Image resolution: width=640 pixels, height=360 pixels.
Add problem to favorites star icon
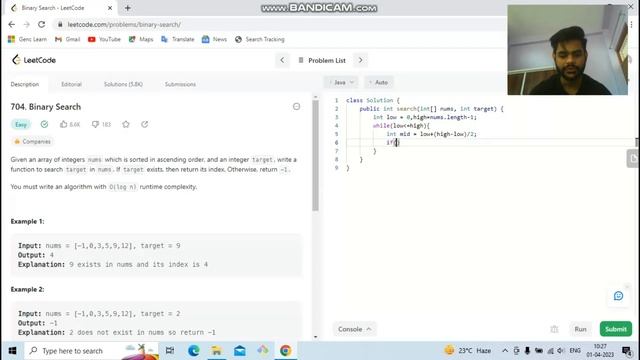(x=126, y=124)
